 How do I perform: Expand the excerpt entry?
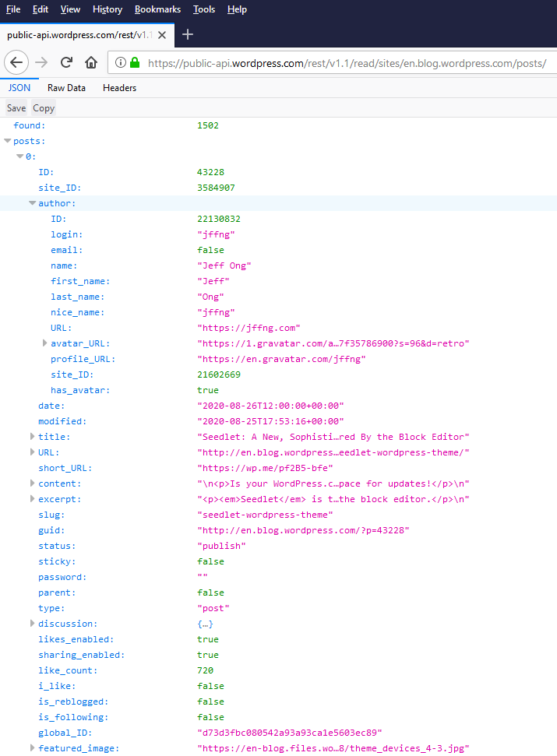pos(32,499)
